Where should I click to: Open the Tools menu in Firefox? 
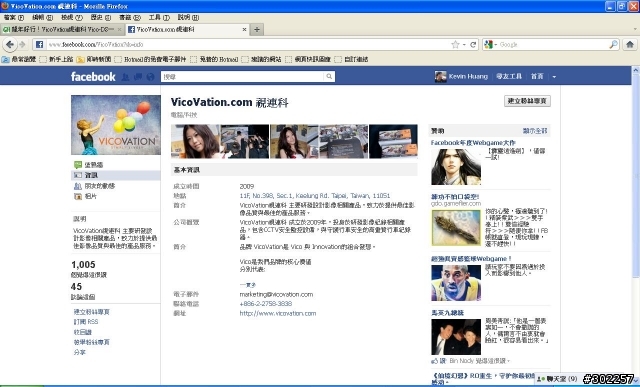click(x=159, y=18)
